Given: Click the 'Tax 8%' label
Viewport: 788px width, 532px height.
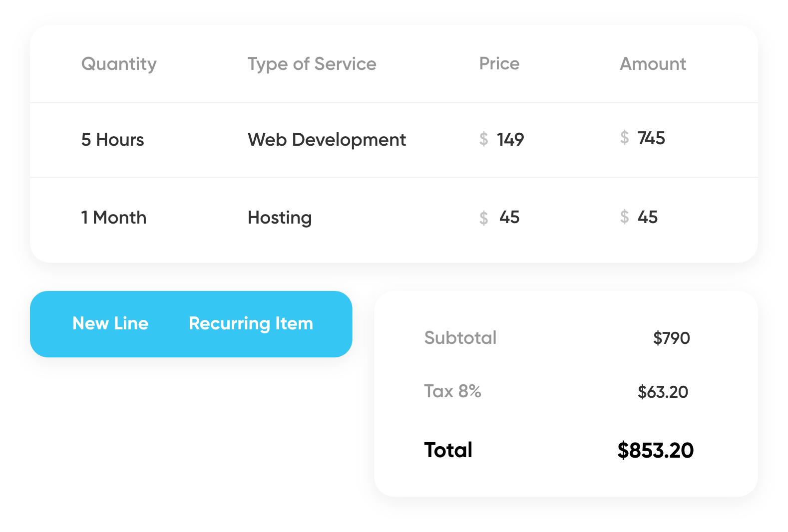Looking at the screenshot, I should pos(452,391).
